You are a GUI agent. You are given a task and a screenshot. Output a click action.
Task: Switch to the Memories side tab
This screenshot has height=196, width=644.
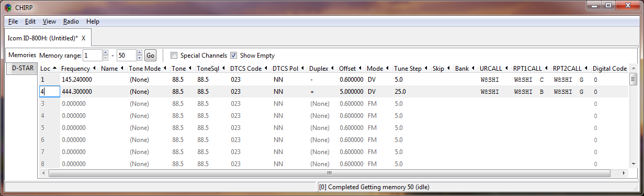point(22,55)
